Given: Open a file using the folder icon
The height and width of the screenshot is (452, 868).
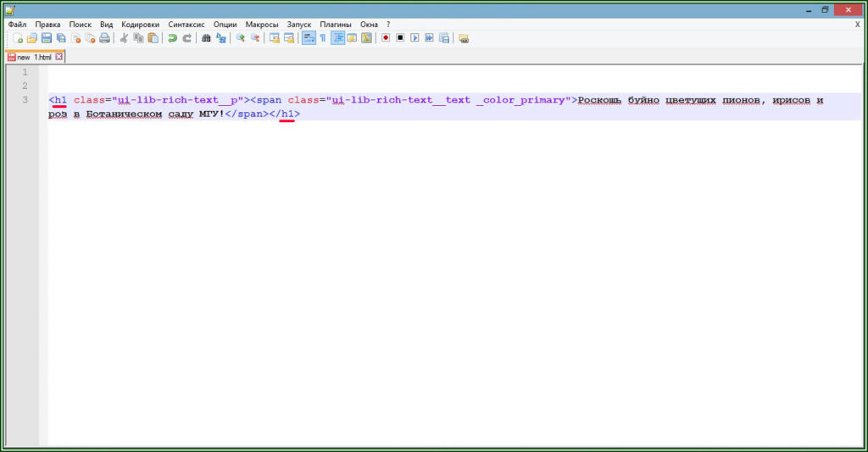Looking at the screenshot, I should [x=32, y=38].
